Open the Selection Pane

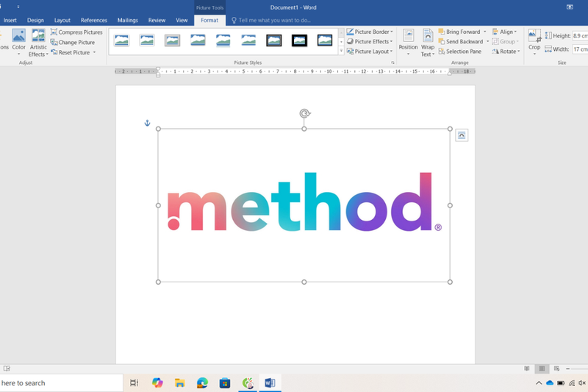[x=460, y=51]
